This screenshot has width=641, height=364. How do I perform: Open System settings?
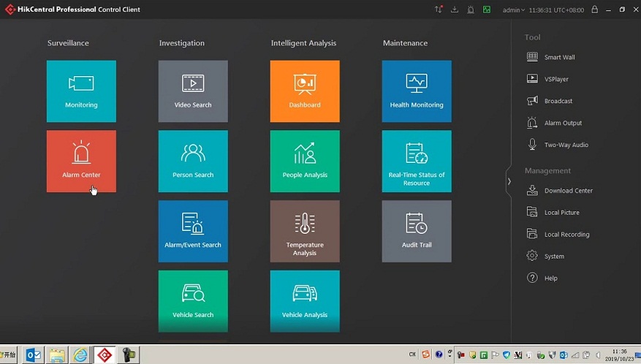coord(545,256)
